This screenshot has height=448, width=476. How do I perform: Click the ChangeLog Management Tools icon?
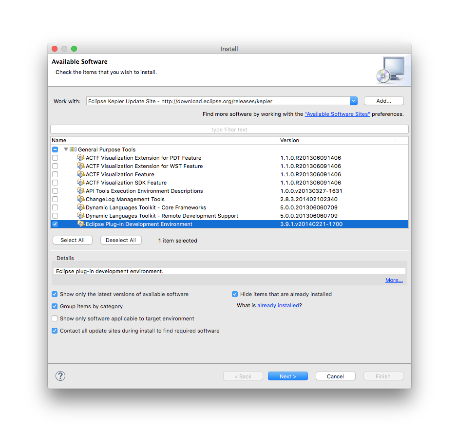click(81, 199)
